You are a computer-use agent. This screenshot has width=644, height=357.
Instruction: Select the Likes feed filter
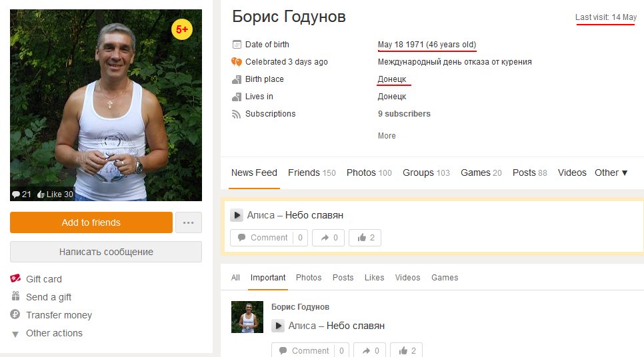[374, 278]
